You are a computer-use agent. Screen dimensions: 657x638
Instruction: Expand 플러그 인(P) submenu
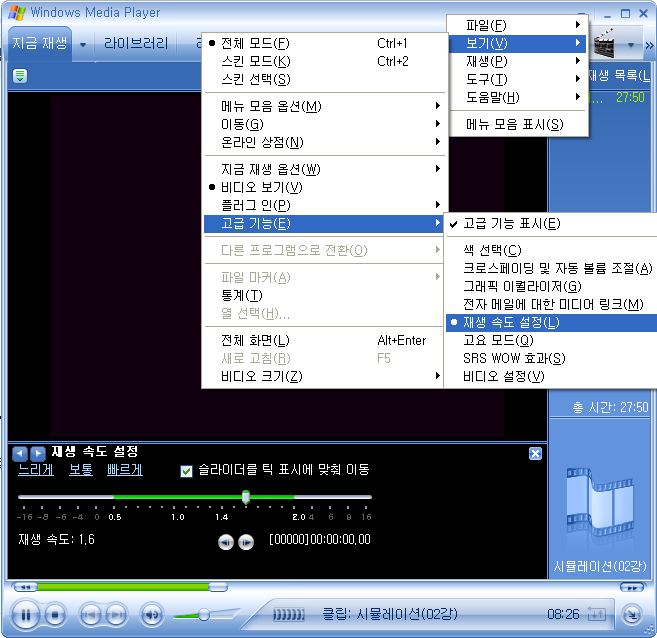click(x=323, y=205)
